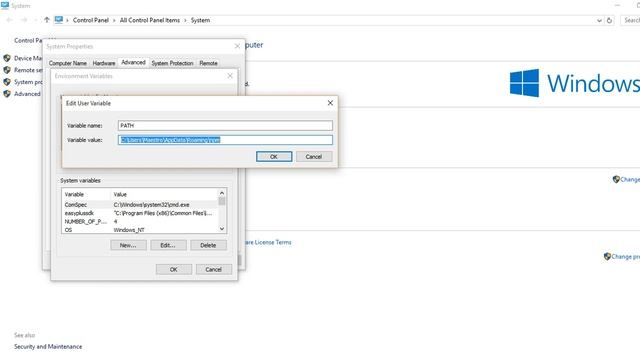The width and height of the screenshot is (640, 360).
Task: Click OK in Environment Variables window
Action: click(173, 269)
